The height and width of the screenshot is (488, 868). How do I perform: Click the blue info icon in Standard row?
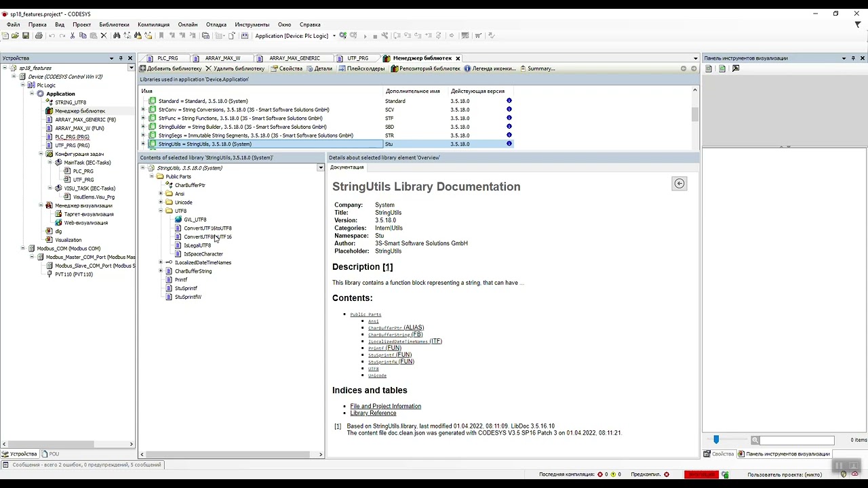pos(509,101)
